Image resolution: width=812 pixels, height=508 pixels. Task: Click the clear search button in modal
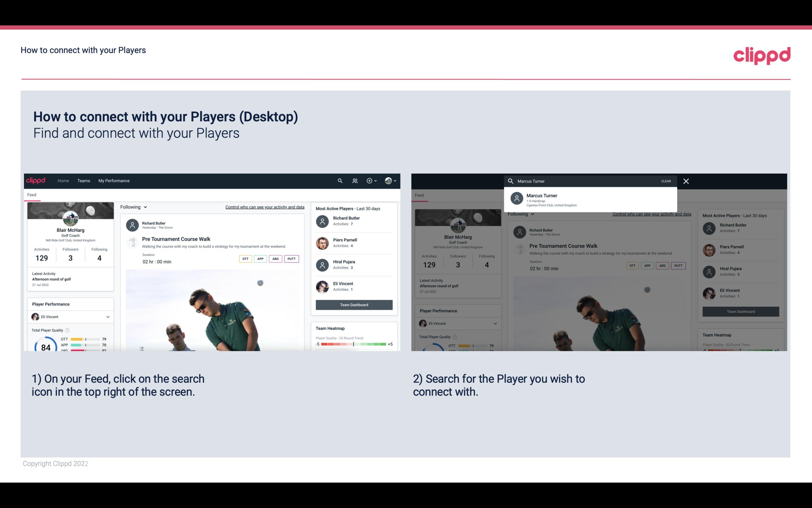(x=665, y=181)
